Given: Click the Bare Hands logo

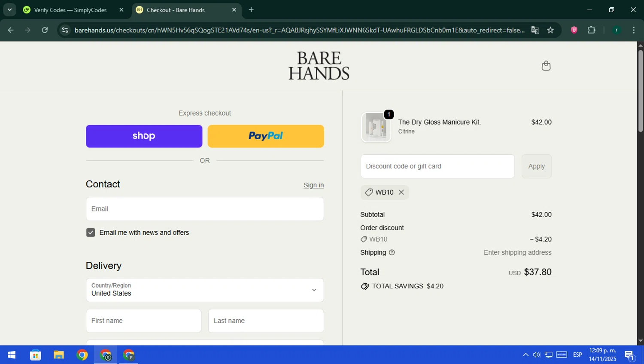Looking at the screenshot, I should (x=319, y=66).
